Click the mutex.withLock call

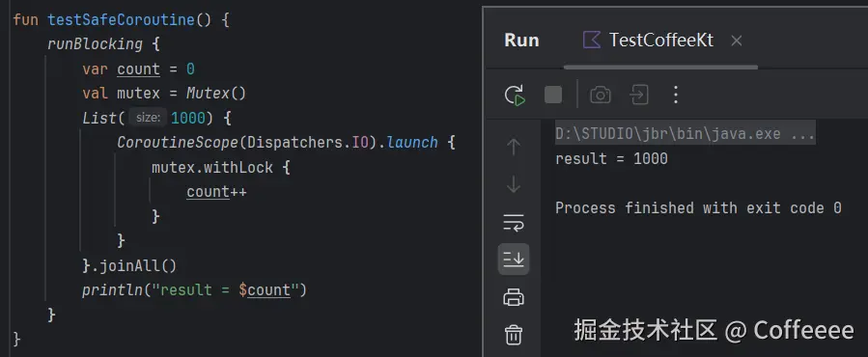coord(212,167)
